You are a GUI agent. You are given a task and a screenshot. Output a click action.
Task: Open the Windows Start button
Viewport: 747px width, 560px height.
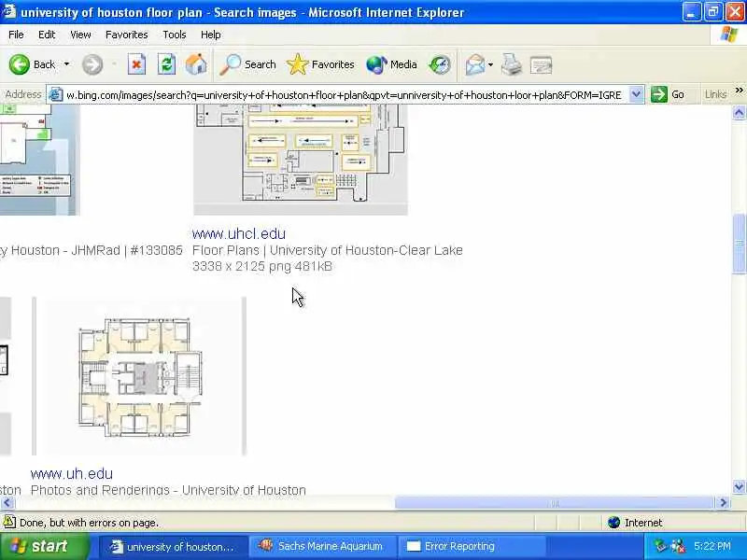tap(44, 546)
